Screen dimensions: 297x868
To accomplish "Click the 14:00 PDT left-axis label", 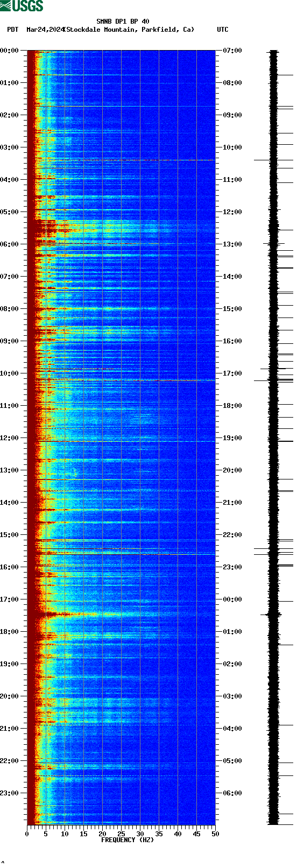I will point(9,503).
